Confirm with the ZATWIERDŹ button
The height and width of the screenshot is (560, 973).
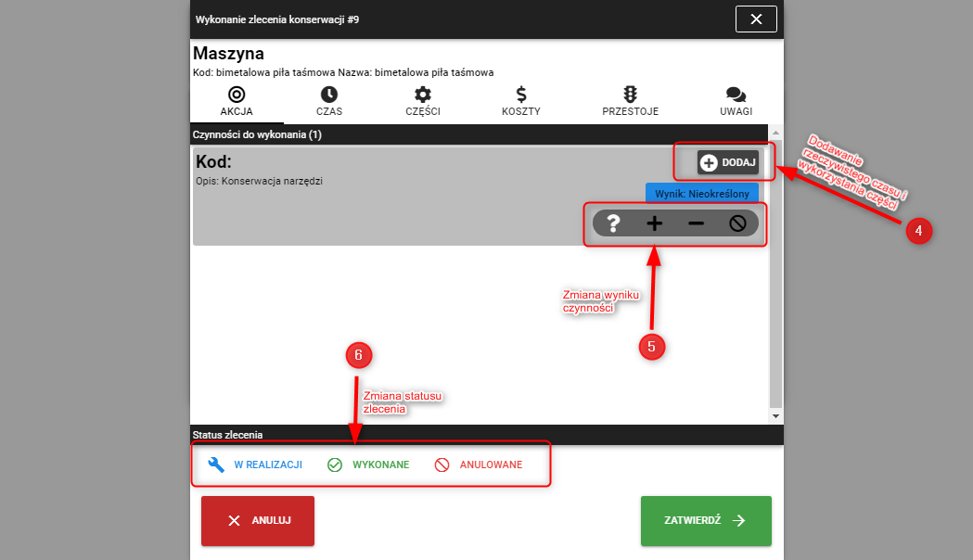tap(706, 520)
